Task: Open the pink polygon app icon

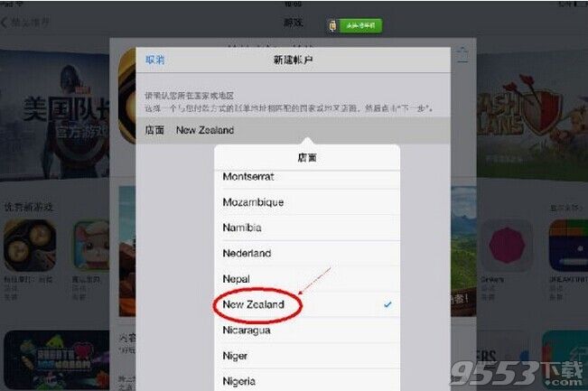Action: coord(507,246)
